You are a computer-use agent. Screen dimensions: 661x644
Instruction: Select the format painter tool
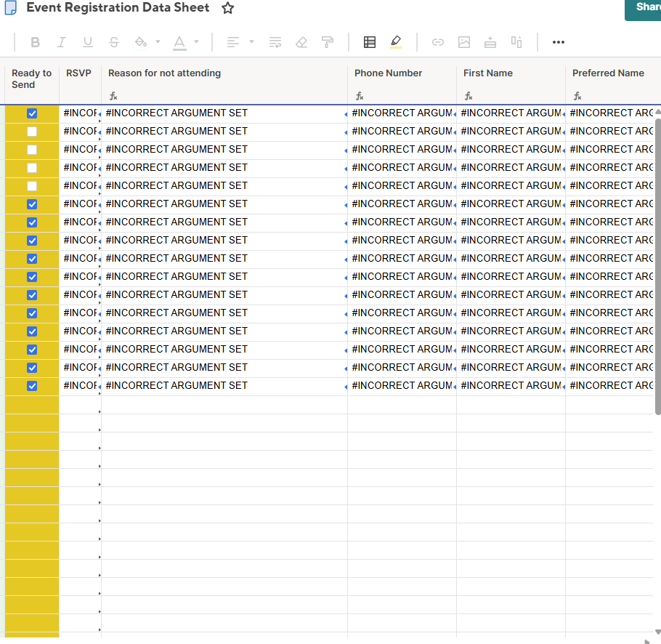(x=328, y=42)
